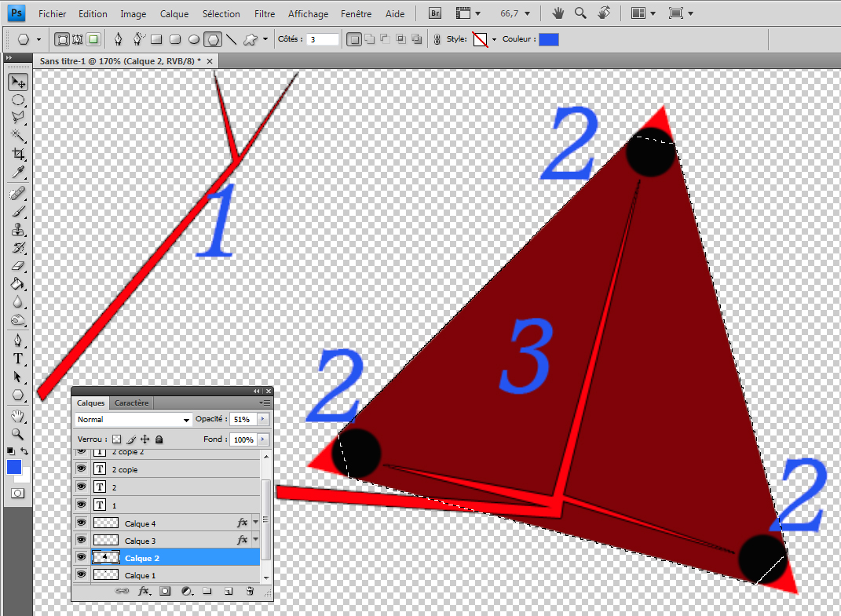Hide the '2 copie' text layer
Viewport: 841px width, 616px height.
click(81, 468)
